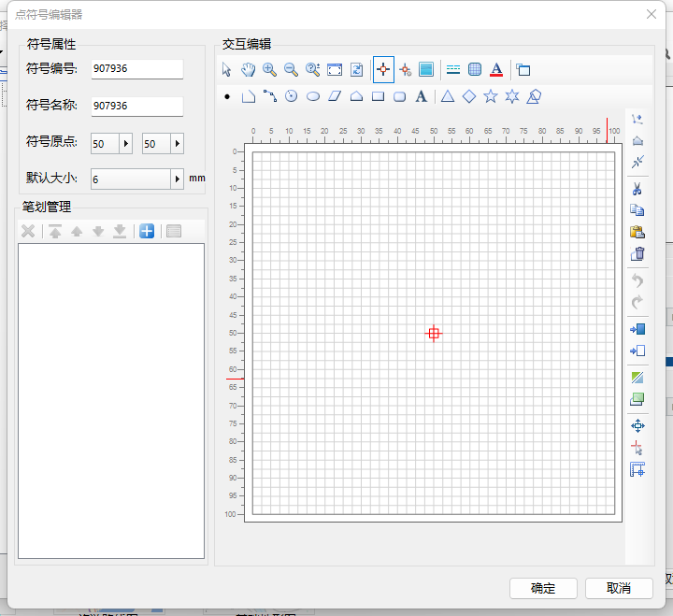
Task: Select the triangle drawing tool
Action: point(448,96)
